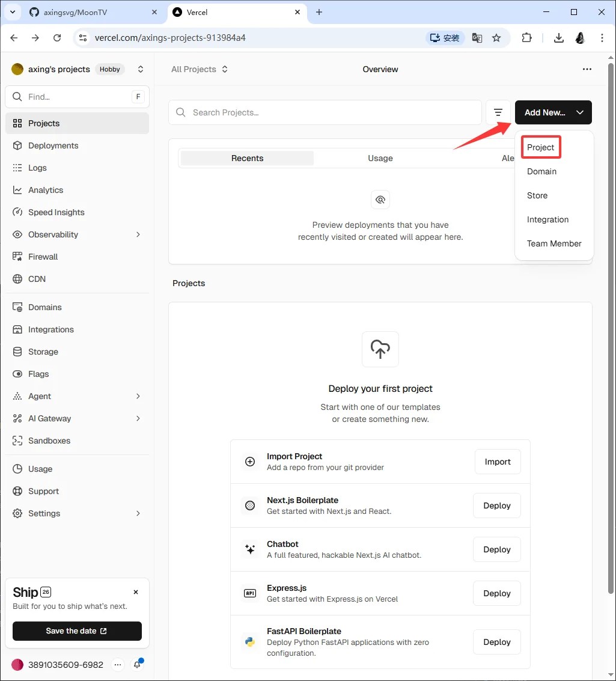Viewport: 616px width, 681px height.
Task: Open the browser extensions icon
Action: click(x=526, y=38)
